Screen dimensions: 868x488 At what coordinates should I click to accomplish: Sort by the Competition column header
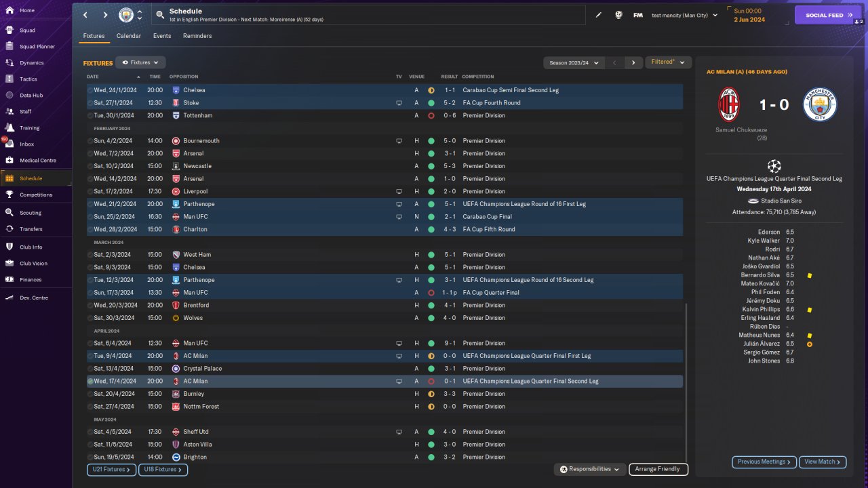click(x=477, y=77)
